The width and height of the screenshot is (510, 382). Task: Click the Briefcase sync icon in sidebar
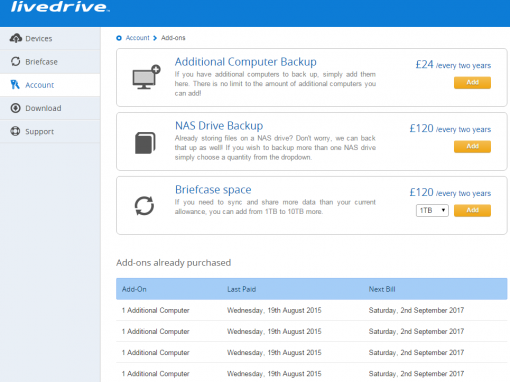16,61
